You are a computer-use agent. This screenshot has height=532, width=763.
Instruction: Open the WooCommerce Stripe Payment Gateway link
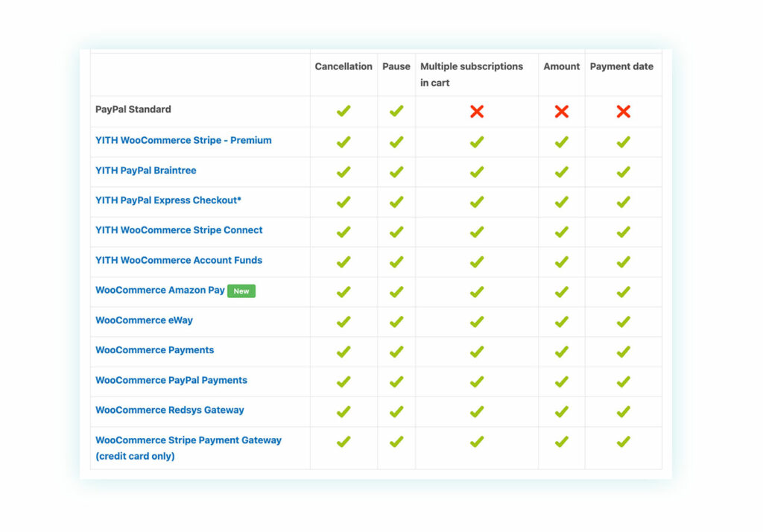(x=189, y=440)
